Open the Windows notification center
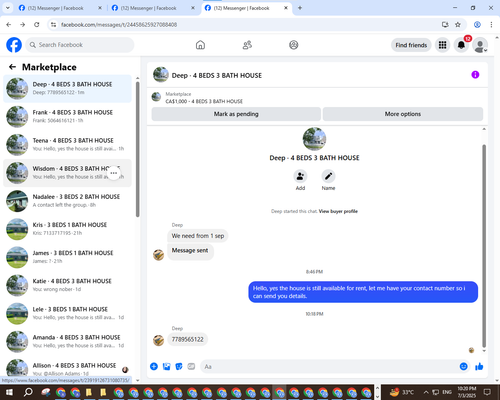 (x=487, y=392)
